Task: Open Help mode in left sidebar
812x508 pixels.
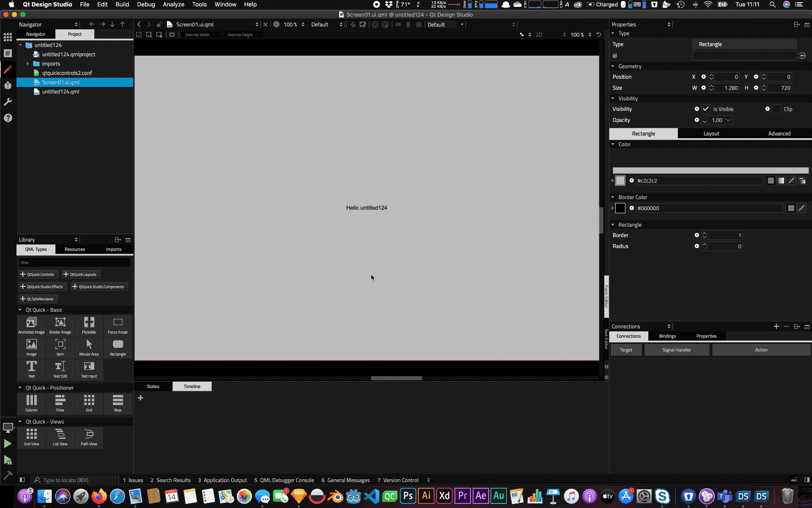Action: 8,118
